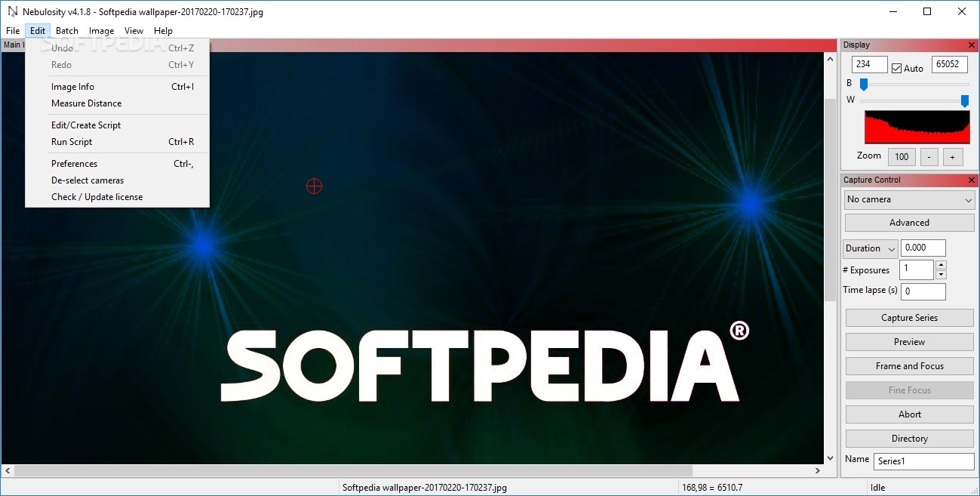Click the Advanced button

click(909, 223)
